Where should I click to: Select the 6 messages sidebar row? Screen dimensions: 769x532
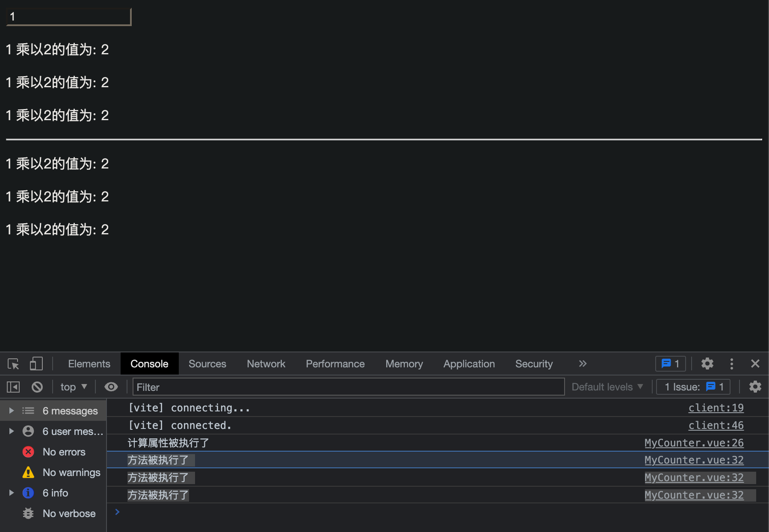(53, 411)
